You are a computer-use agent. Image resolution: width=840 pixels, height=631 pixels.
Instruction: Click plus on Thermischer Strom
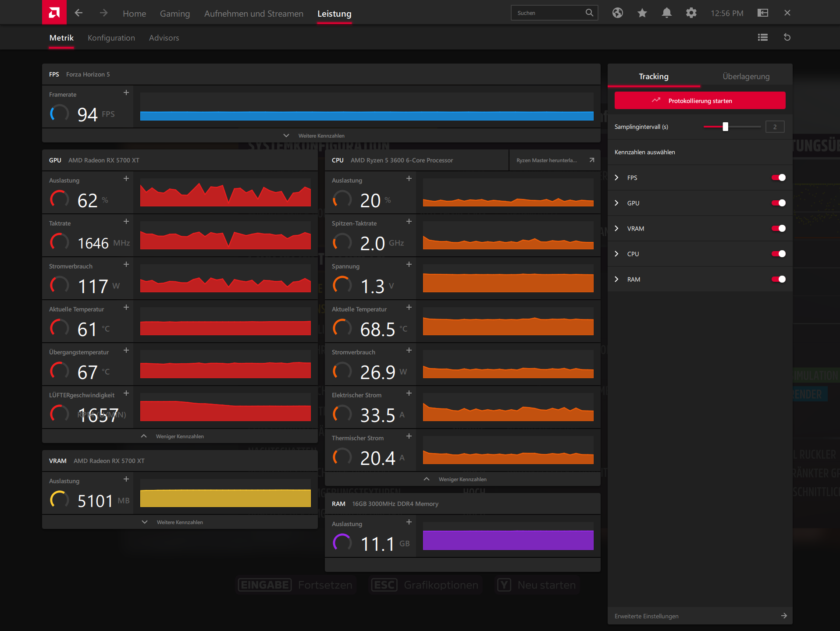[409, 436]
